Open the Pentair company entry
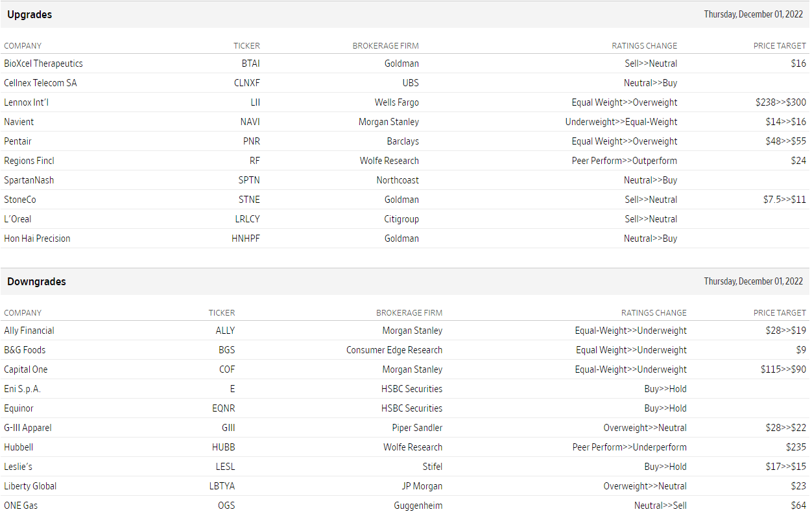Viewport: 812px width, 514px height. coord(18,141)
